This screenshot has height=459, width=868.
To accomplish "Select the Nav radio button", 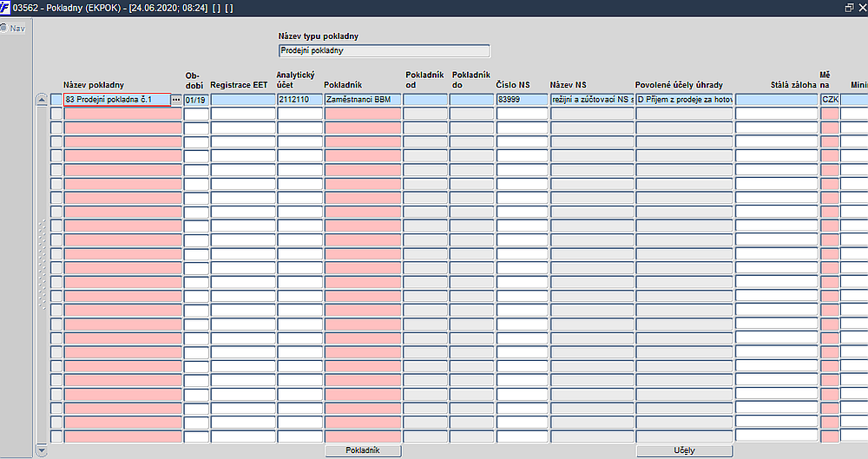I will coord(3,27).
